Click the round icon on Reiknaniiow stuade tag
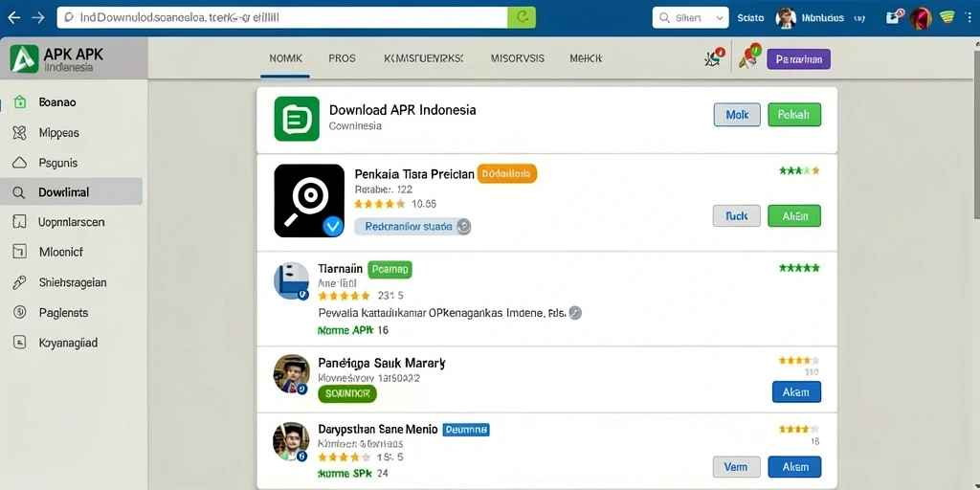 [x=463, y=227]
